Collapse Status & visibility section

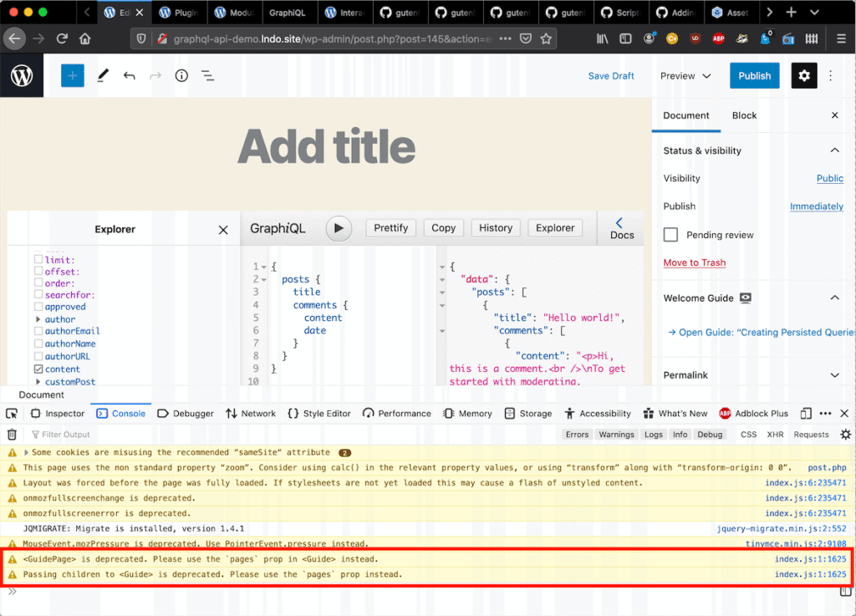[x=835, y=150]
